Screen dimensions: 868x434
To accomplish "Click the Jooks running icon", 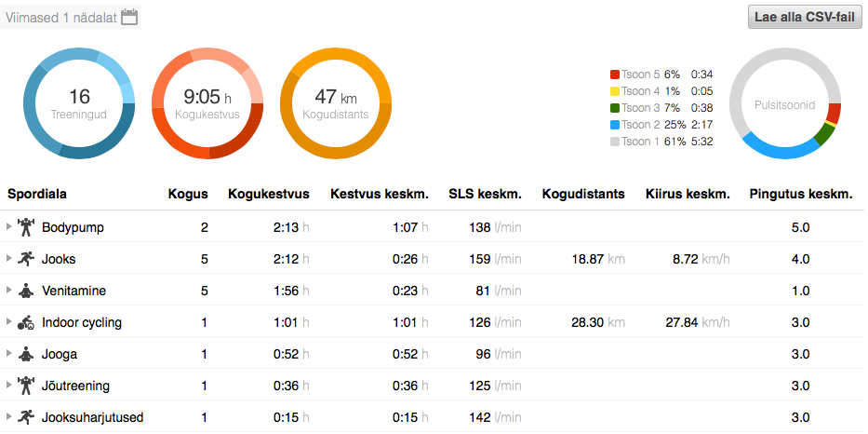I will click(x=25, y=258).
